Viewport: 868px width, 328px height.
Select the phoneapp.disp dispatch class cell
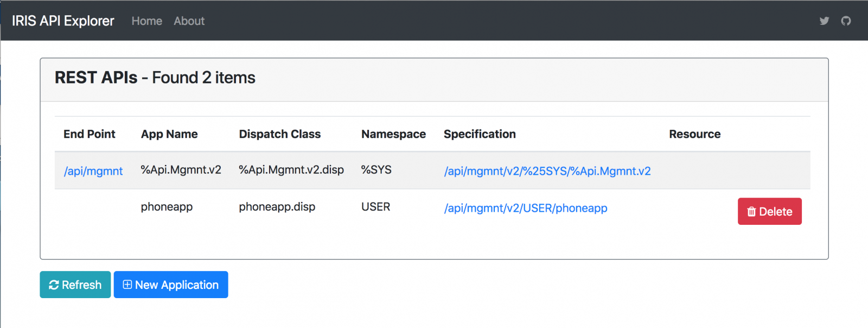coord(277,207)
